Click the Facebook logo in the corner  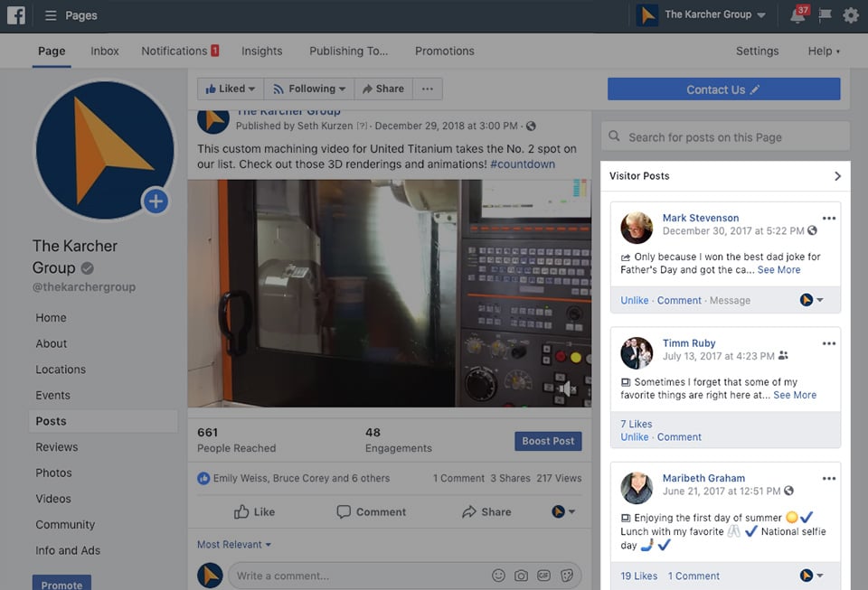click(x=14, y=15)
